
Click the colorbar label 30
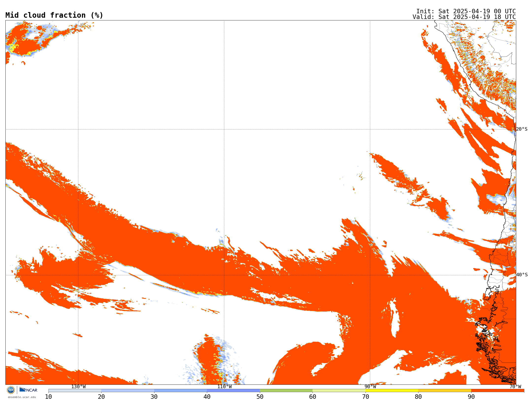154,397
